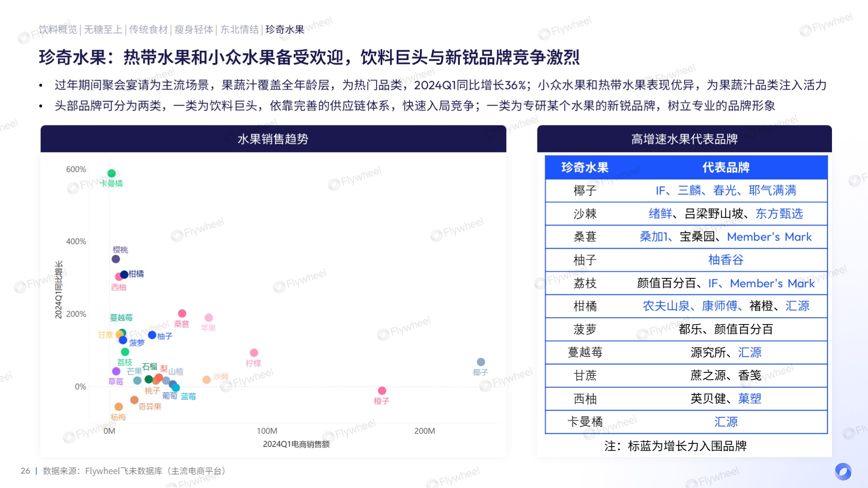Click the blue Flywheel logo icon
868x488 pixels.
click(x=843, y=471)
